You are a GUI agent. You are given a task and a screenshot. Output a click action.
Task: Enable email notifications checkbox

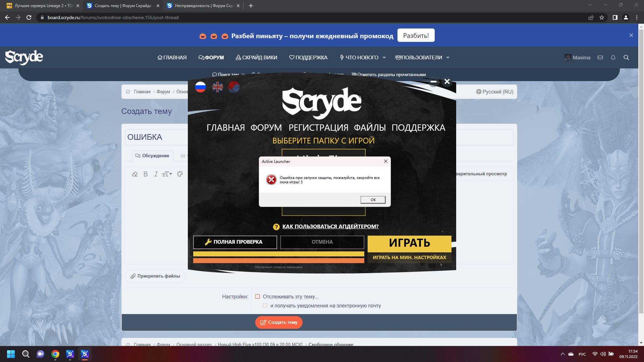[265, 305]
